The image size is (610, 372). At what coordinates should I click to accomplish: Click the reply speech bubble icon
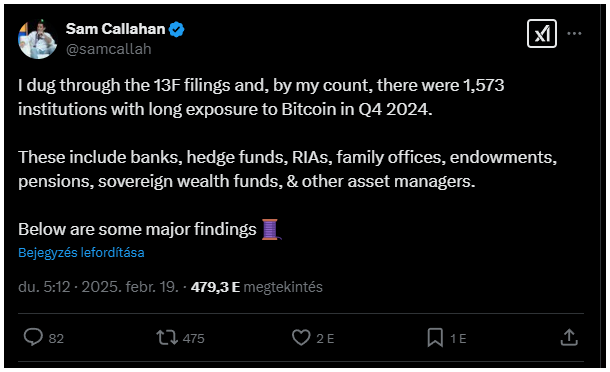coord(33,337)
